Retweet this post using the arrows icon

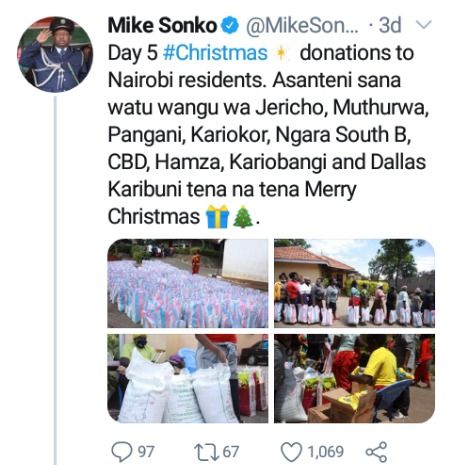point(206,451)
